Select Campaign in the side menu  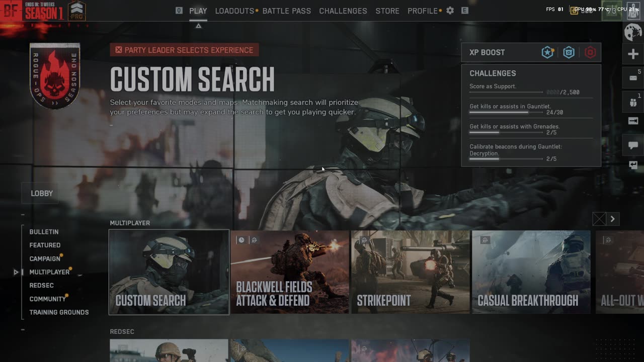click(x=45, y=258)
